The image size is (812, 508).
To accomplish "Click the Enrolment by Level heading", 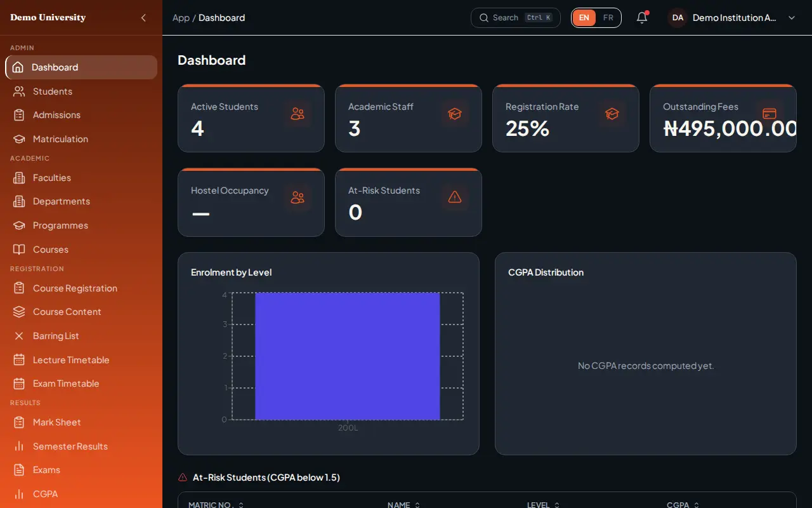I will coord(231,272).
